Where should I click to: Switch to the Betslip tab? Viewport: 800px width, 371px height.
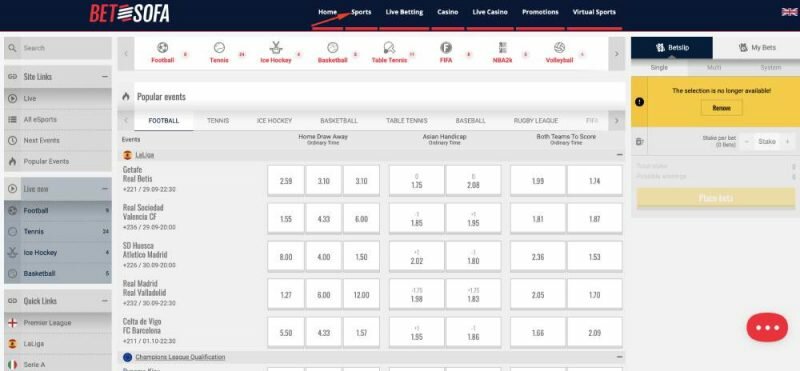point(672,47)
